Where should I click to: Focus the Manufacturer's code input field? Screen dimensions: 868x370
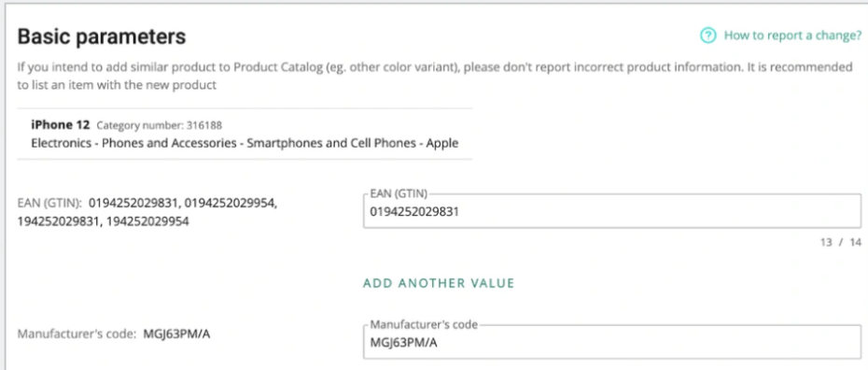point(611,342)
